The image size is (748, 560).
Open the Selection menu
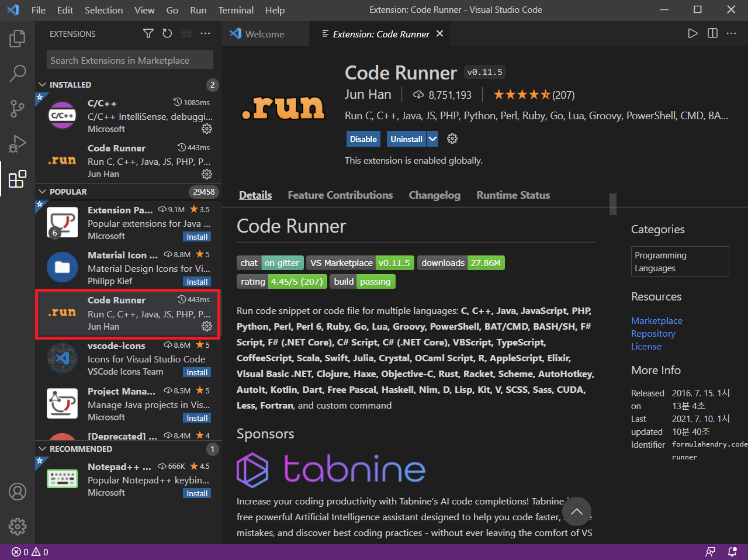coord(104,10)
